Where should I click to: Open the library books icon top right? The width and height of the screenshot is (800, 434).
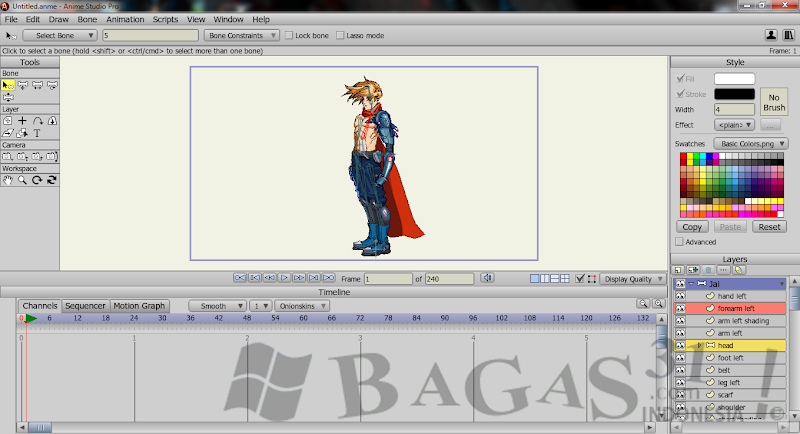(789, 35)
